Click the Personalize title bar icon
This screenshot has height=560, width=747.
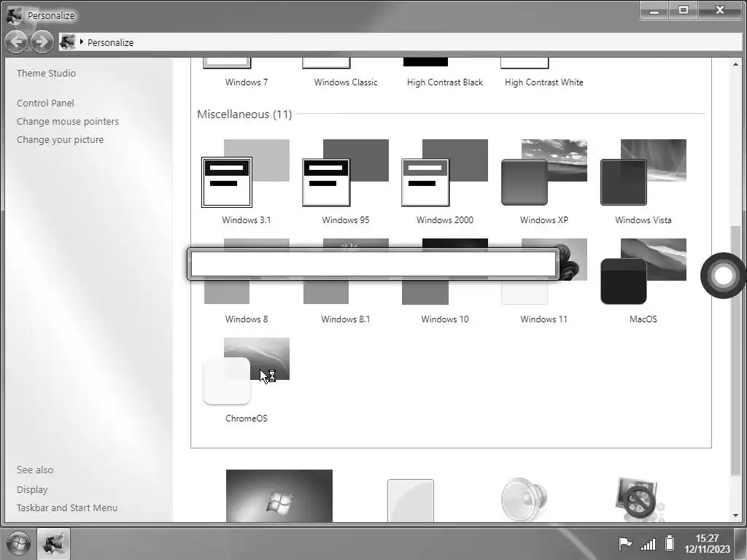click(15, 15)
